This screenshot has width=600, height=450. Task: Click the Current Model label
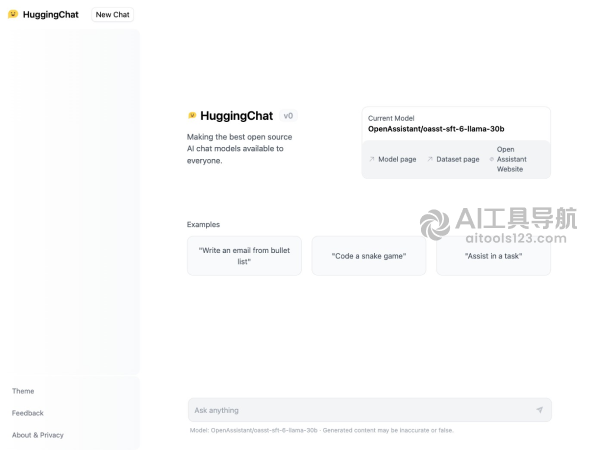tap(391, 118)
